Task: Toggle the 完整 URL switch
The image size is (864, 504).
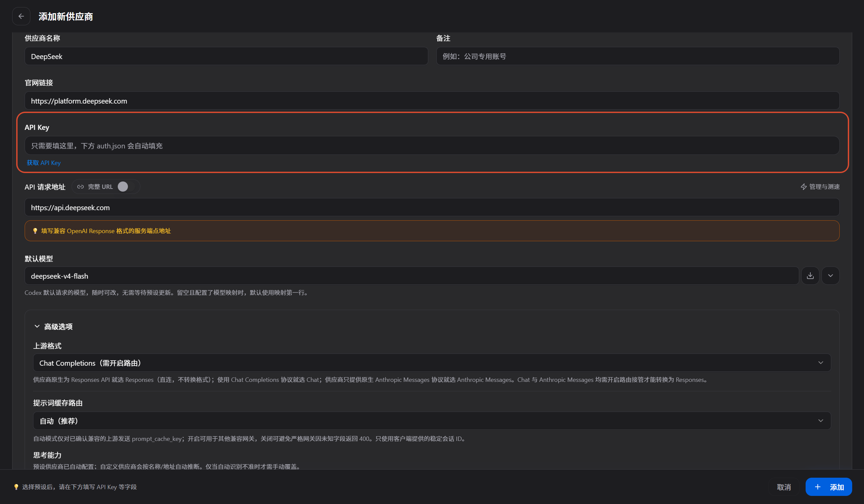Action: pyautogui.click(x=126, y=187)
